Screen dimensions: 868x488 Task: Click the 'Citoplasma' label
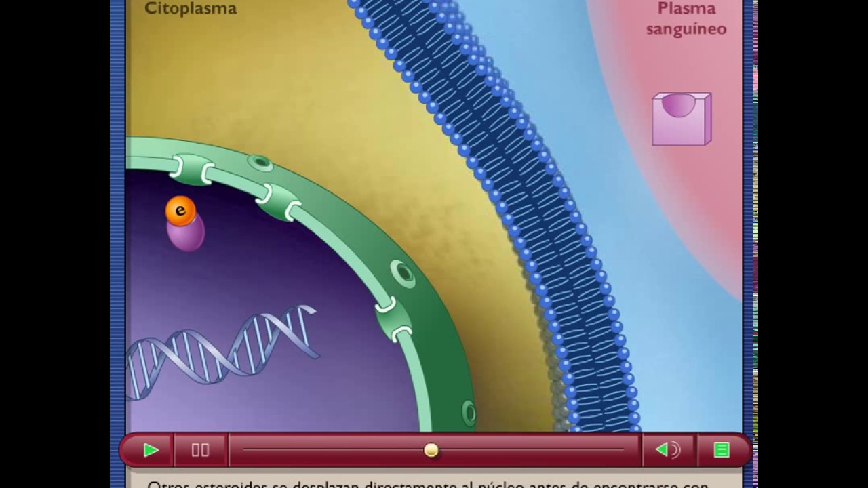point(191,9)
